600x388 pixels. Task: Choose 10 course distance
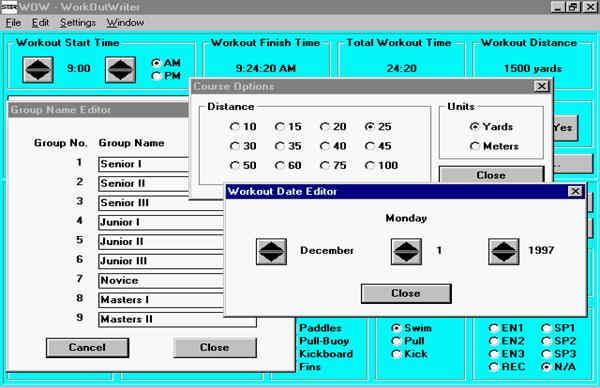[243, 127]
